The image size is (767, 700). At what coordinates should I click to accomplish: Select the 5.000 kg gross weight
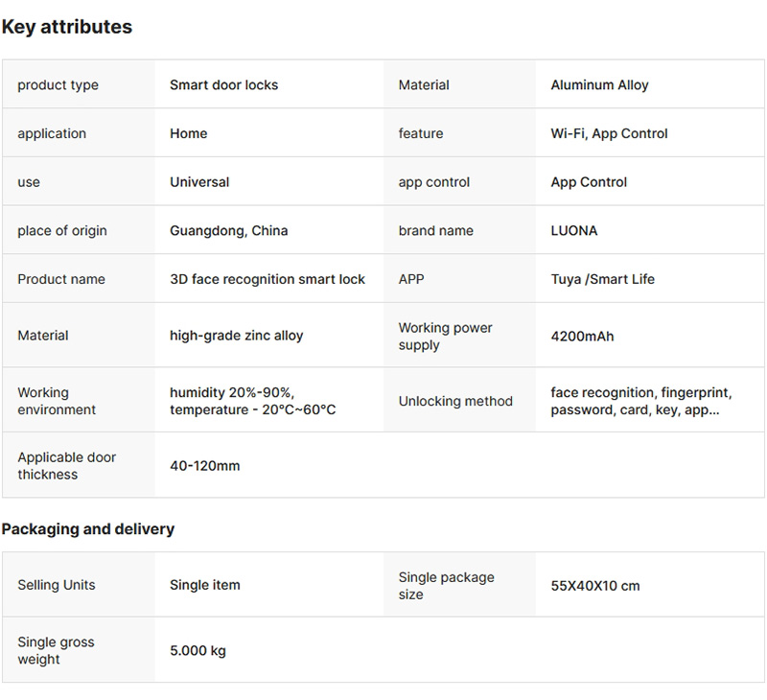click(x=198, y=651)
